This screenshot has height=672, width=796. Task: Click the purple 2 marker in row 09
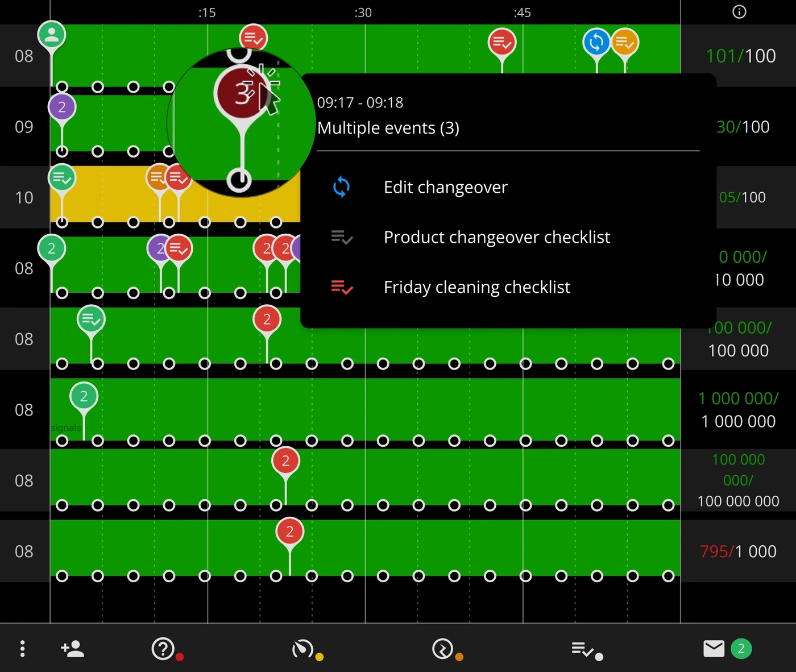pyautogui.click(x=62, y=107)
